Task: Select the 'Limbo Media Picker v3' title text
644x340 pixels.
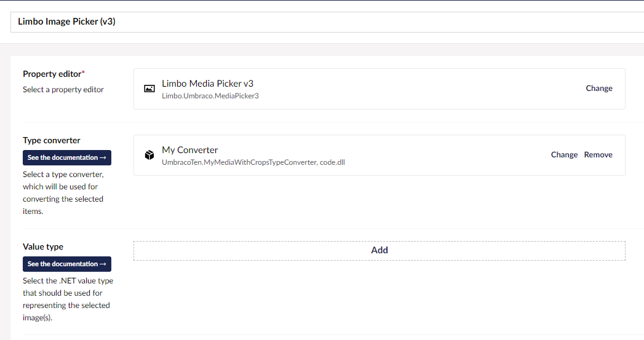Action: 207,84
